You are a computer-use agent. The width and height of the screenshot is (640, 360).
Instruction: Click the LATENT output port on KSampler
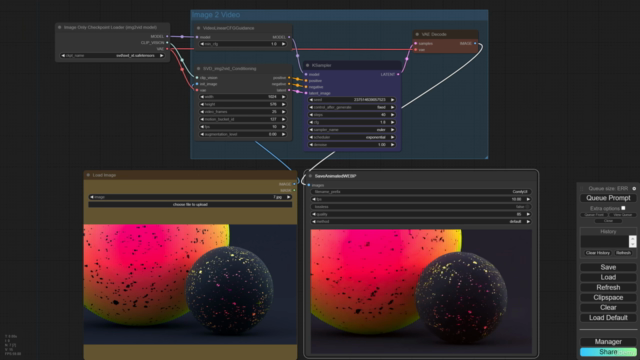pyautogui.click(x=398, y=74)
